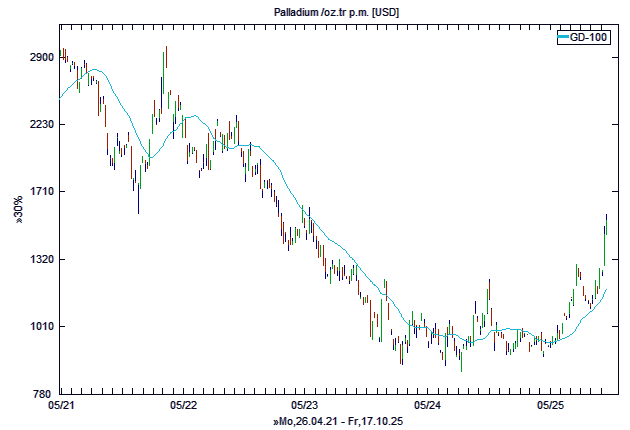
Task: Click the latest green candle at far right
Action: click(x=606, y=225)
